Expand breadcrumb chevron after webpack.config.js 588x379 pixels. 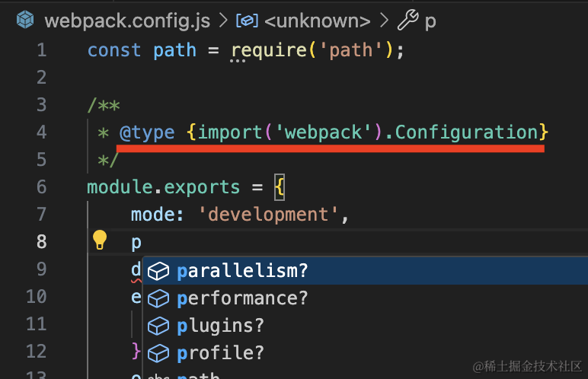pos(223,21)
